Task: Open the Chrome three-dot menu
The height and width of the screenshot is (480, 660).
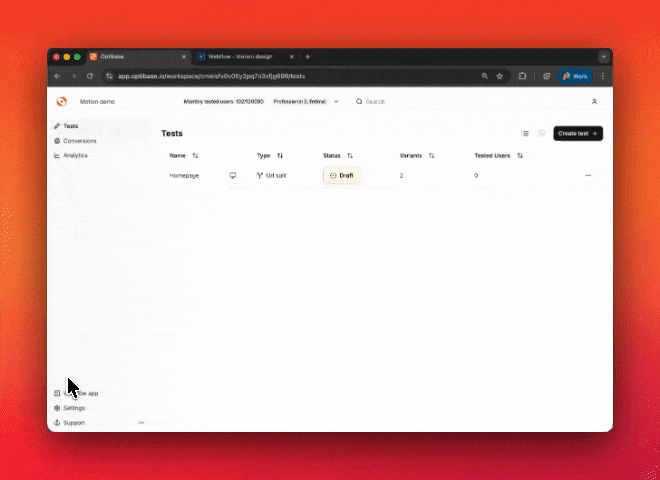Action: coord(602,76)
